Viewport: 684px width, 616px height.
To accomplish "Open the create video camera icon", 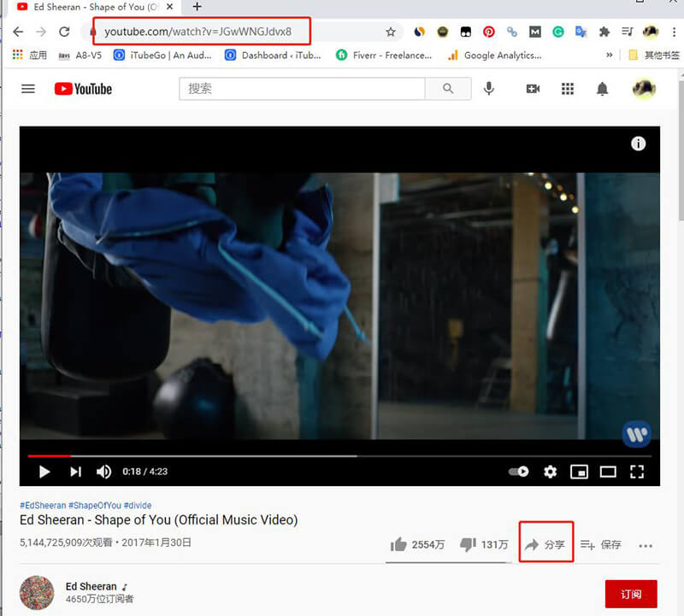I will [x=533, y=89].
